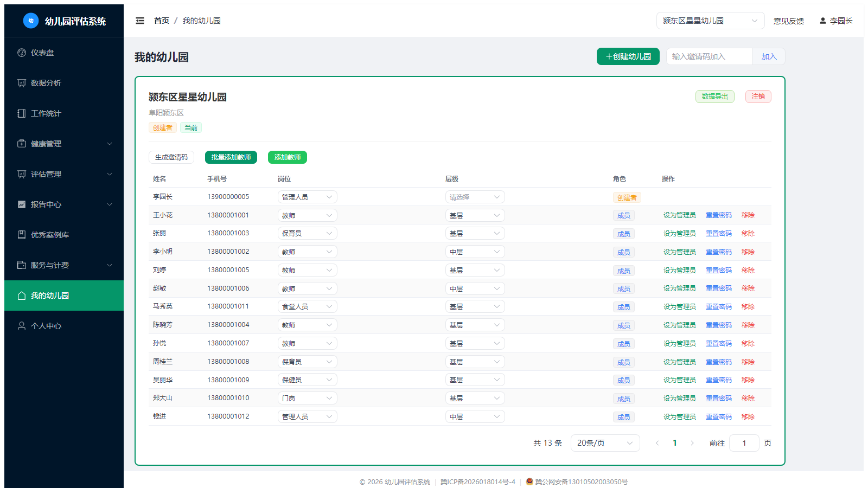Click 设为管理员 for 张丽
The width and height of the screenshot is (868, 488).
[x=679, y=233]
